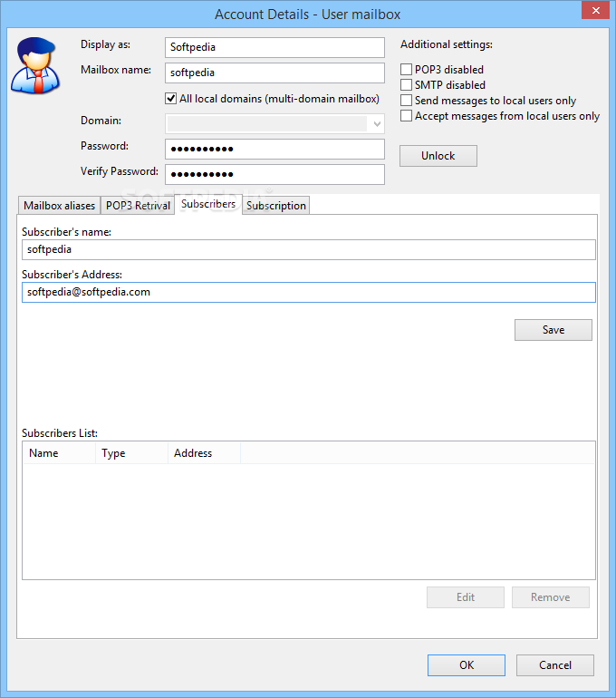
Task: Click the Subscriber's Address field
Action: [x=309, y=293]
